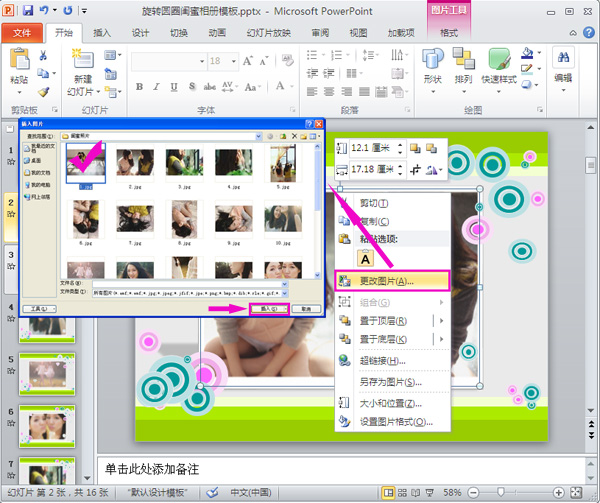Screen dimensions: 600x503
Task: Choose Format Picture from context menu
Action: click(392, 422)
